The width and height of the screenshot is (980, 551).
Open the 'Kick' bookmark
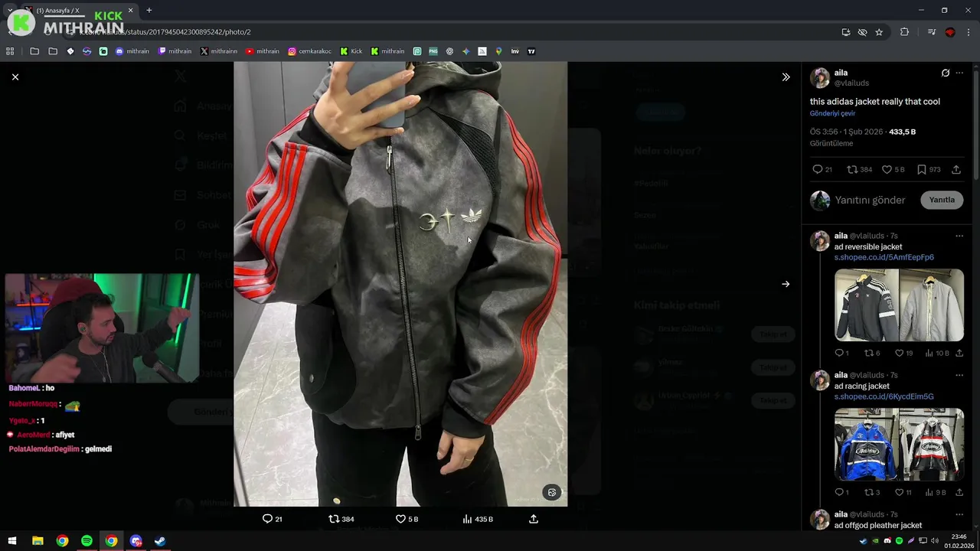coord(351,51)
